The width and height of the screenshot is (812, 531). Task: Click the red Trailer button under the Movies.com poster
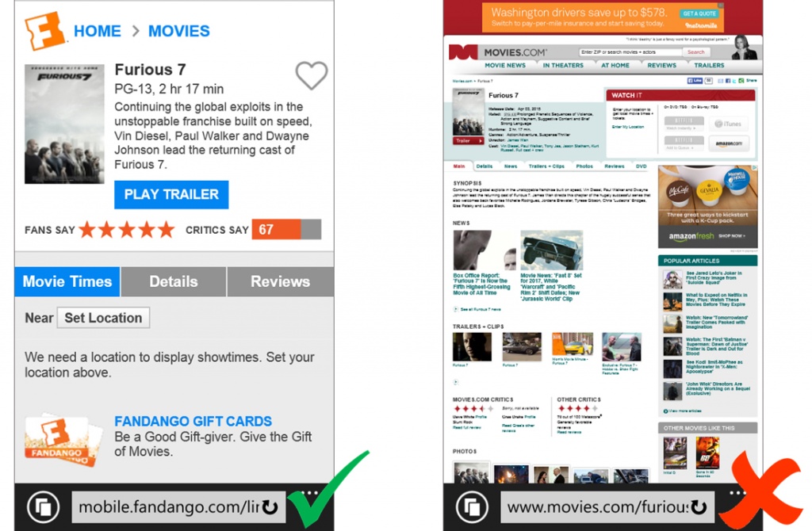[x=468, y=141]
